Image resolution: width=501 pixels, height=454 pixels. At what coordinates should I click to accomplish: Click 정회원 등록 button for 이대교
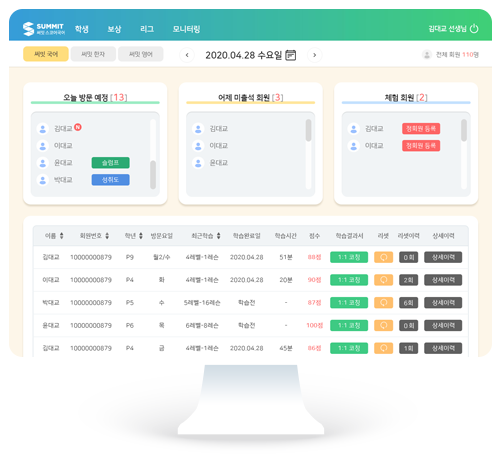click(421, 146)
